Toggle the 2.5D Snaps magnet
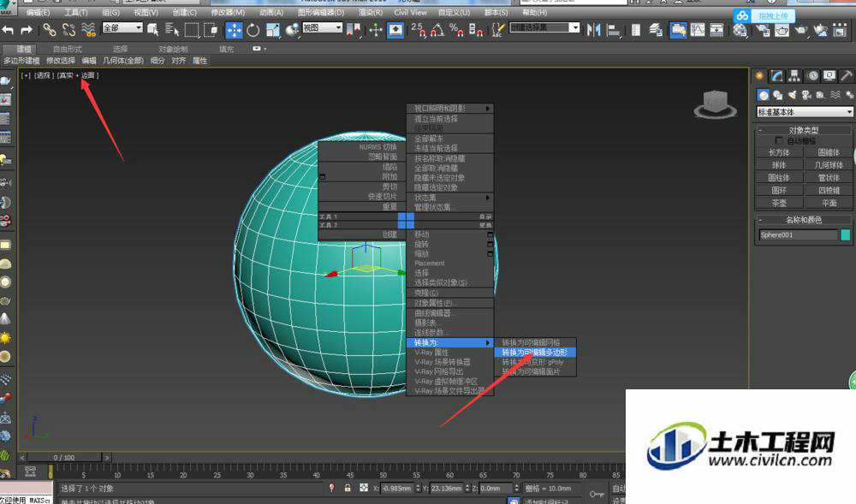Image resolution: width=856 pixels, height=504 pixels. click(419, 30)
